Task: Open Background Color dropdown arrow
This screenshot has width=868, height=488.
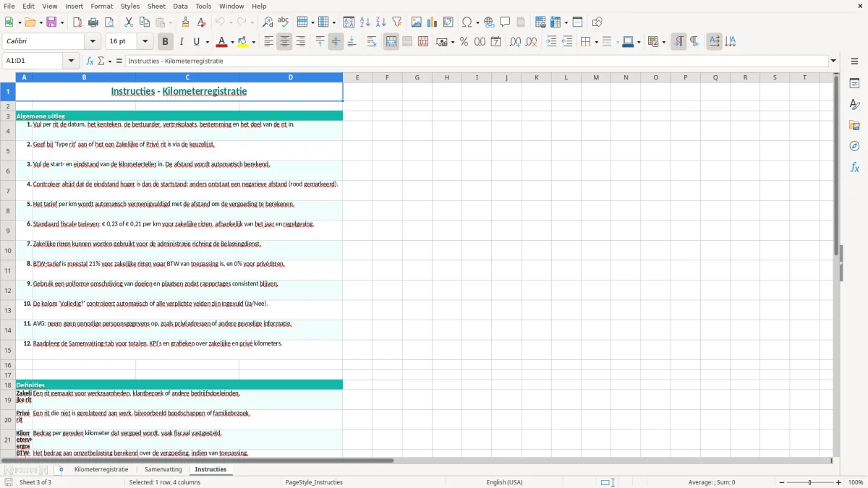Action: tap(253, 42)
